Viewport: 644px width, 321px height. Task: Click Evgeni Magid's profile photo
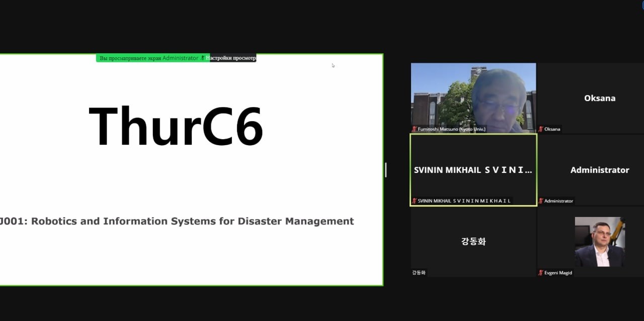(x=600, y=241)
